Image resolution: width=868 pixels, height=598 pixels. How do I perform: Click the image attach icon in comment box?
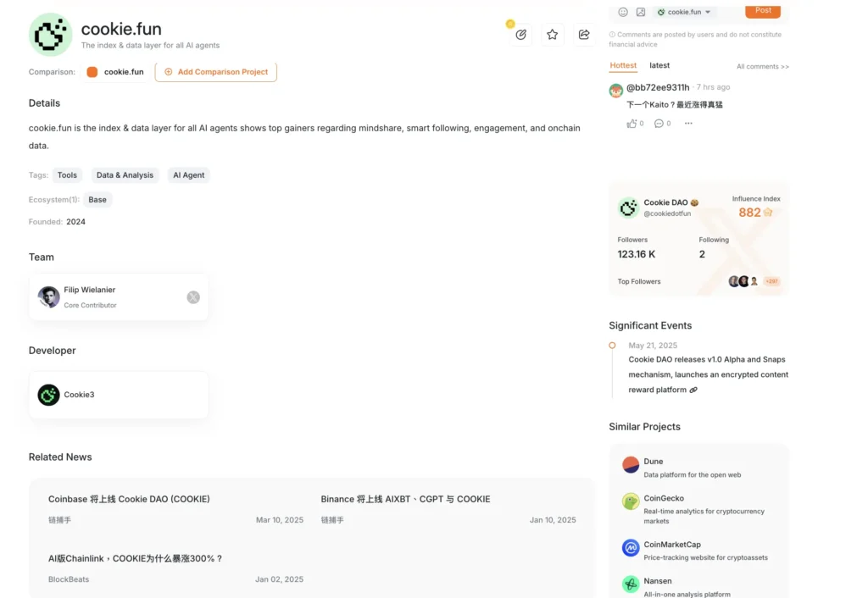click(641, 12)
